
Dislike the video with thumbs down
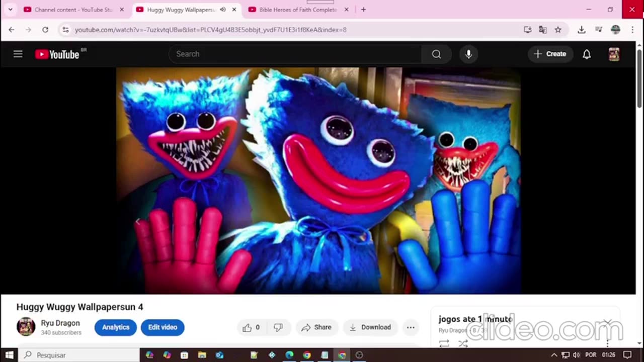pyautogui.click(x=278, y=327)
